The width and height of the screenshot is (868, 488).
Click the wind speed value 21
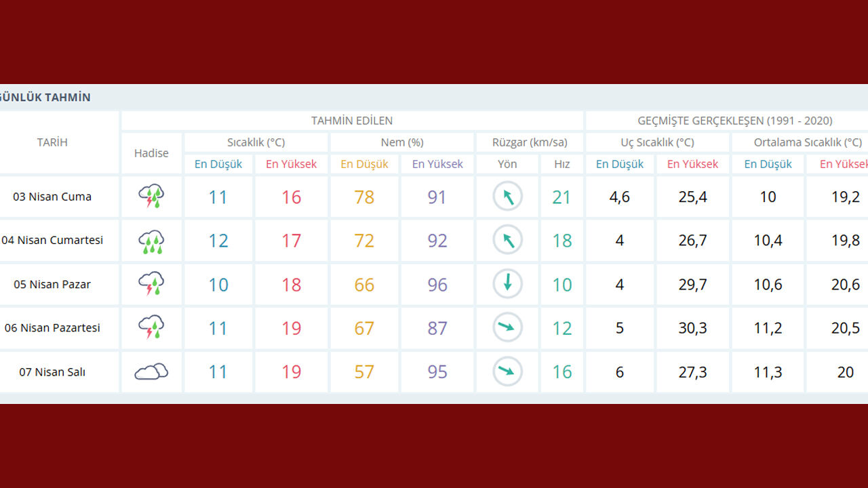coord(561,197)
